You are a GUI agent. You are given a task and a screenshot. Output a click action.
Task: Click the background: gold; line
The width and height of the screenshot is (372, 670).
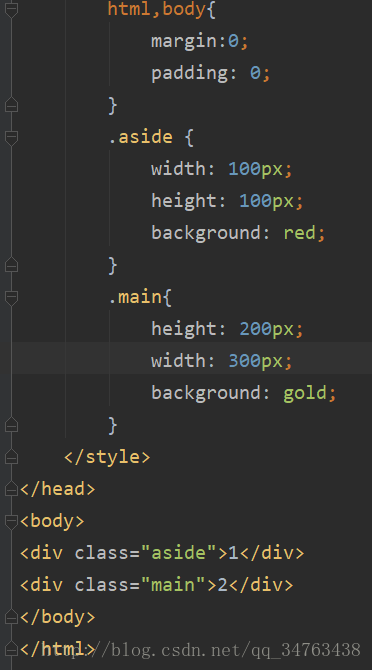coord(244,393)
